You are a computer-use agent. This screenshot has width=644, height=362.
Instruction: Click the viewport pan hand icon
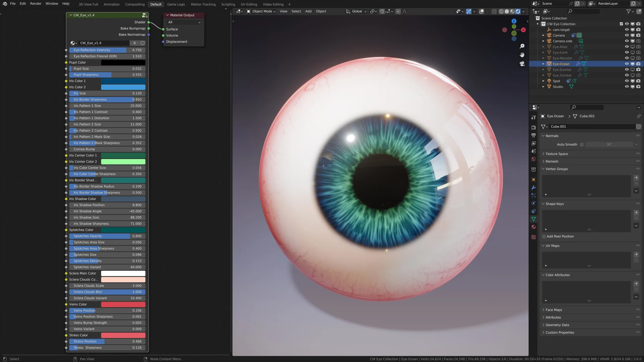coord(522,55)
